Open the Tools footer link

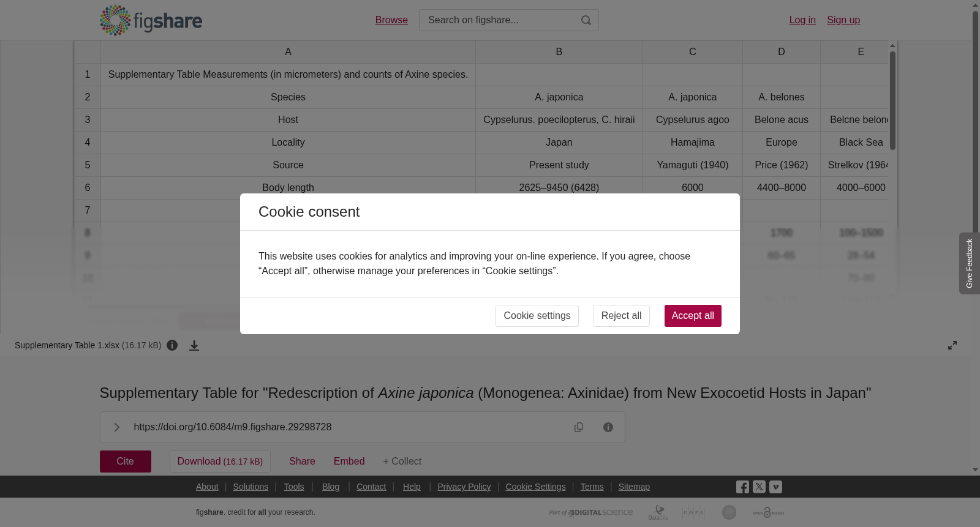pyautogui.click(x=294, y=487)
